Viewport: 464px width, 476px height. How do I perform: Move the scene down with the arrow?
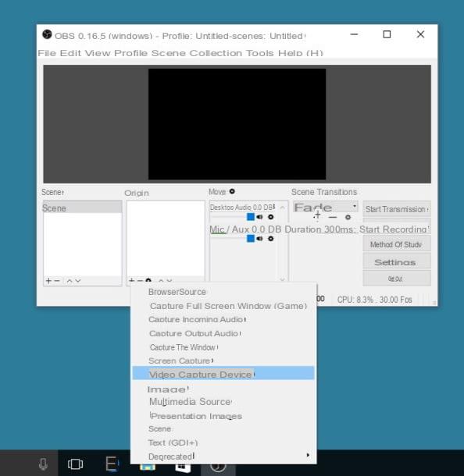click(78, 281)
